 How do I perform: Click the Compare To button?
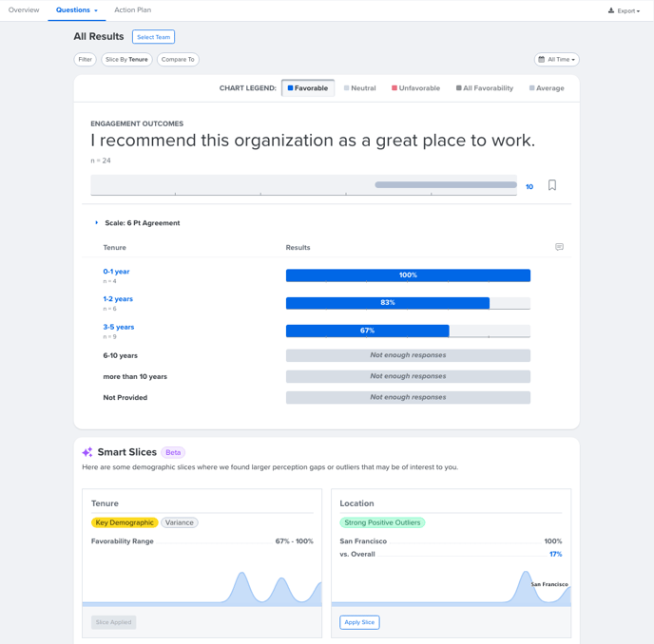tap(178, 59)
